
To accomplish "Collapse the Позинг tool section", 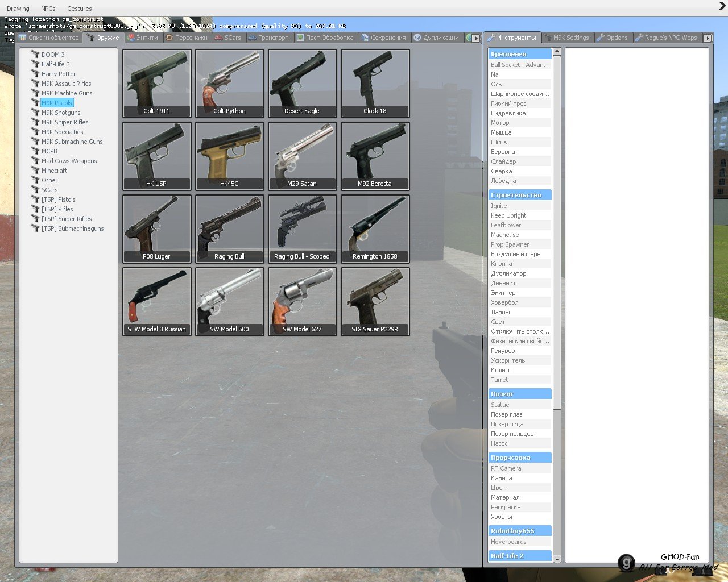I will (520, 394).
